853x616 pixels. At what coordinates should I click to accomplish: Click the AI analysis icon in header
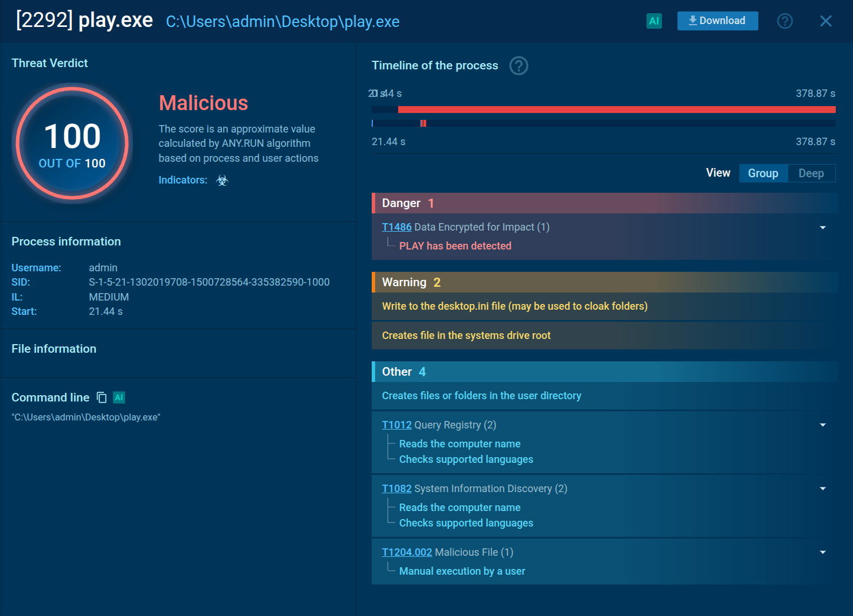pyautogui.click(x=654, y=21)
